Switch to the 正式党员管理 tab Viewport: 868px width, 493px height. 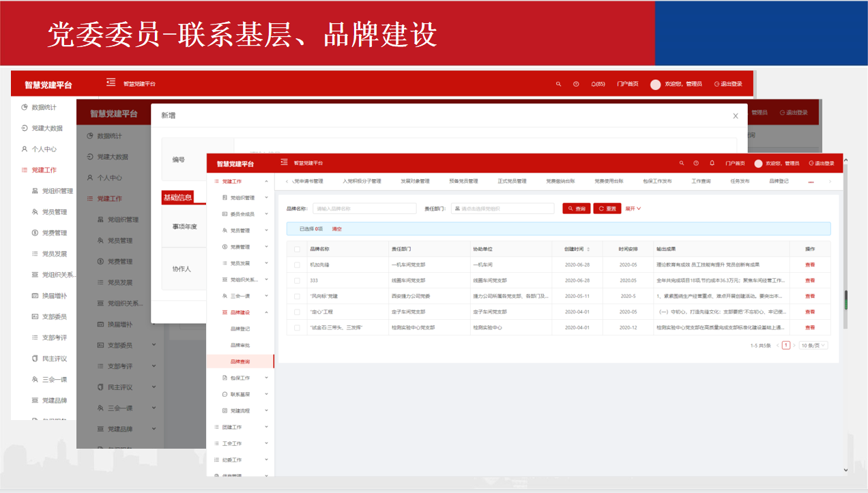coord(512,181)
